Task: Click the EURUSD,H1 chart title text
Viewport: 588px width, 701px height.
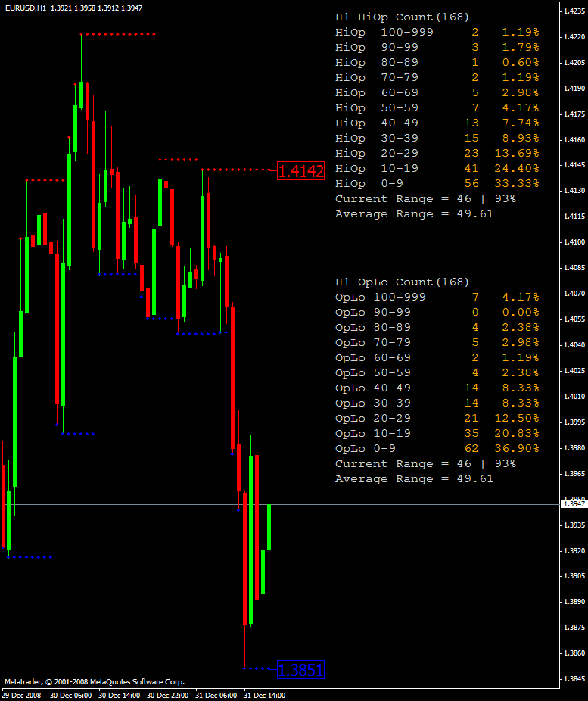Action: 26,8
